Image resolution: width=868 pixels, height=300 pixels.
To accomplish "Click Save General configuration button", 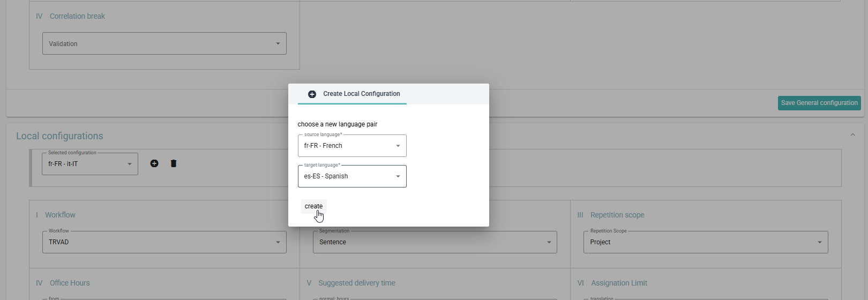I will point(819,103).
